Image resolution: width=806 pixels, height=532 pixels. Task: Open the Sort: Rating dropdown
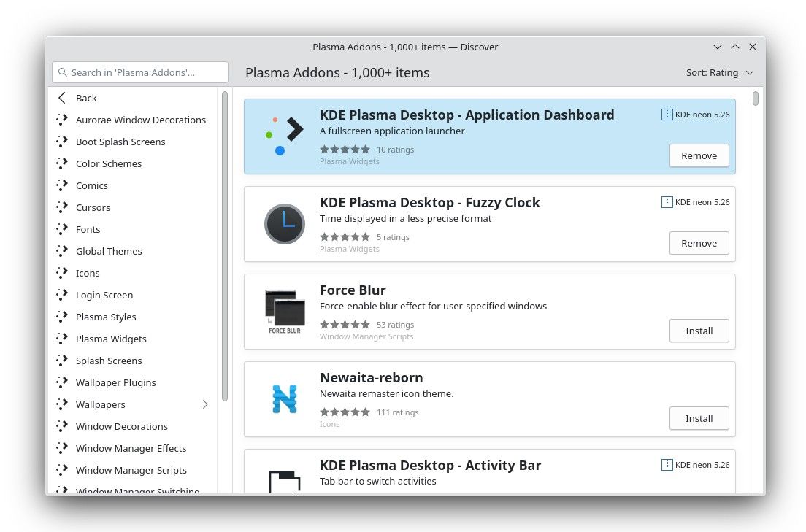click(x=719, y=73)
